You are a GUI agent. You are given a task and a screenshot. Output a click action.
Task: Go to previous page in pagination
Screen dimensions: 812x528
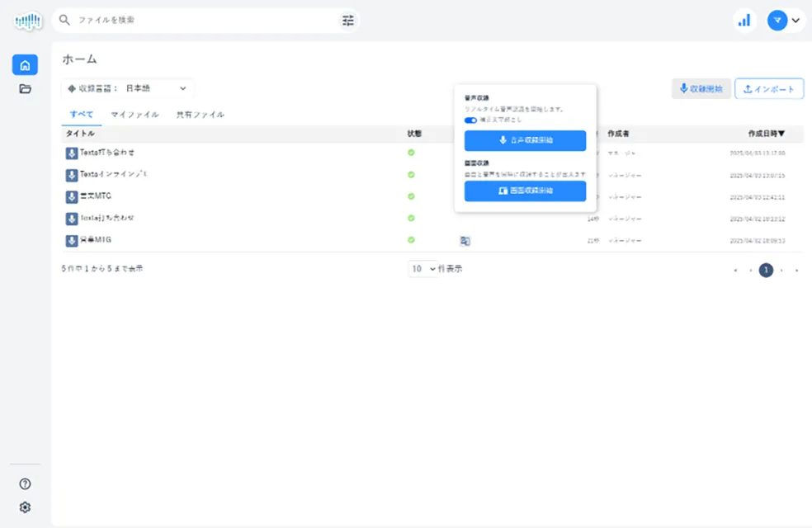tap(750, 271)
